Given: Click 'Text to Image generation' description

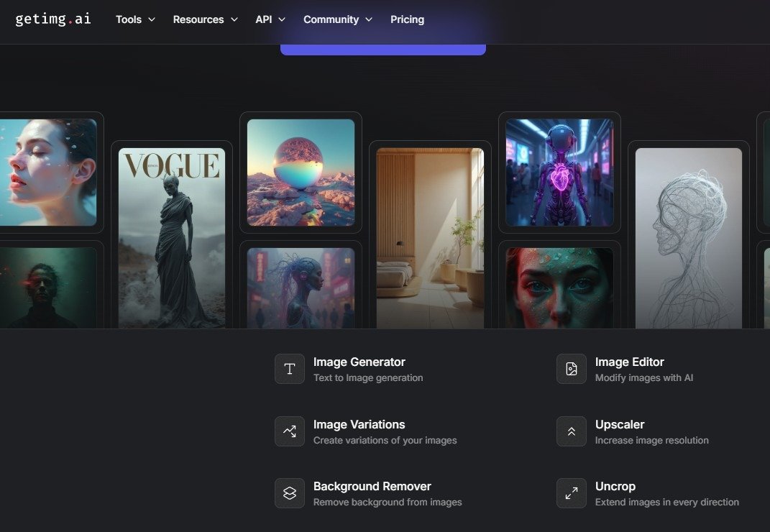Looking at the screenshot, I should point(368,377).
